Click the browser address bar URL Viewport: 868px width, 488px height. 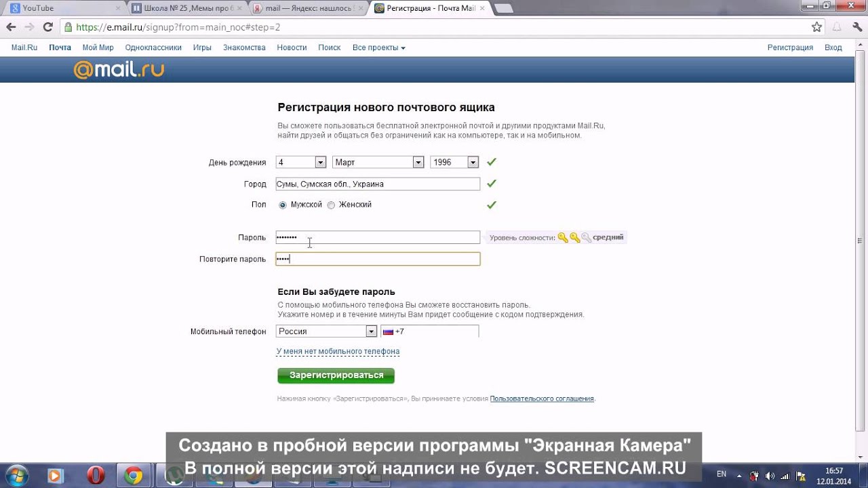pyautogui.click(x=178, y=27)
